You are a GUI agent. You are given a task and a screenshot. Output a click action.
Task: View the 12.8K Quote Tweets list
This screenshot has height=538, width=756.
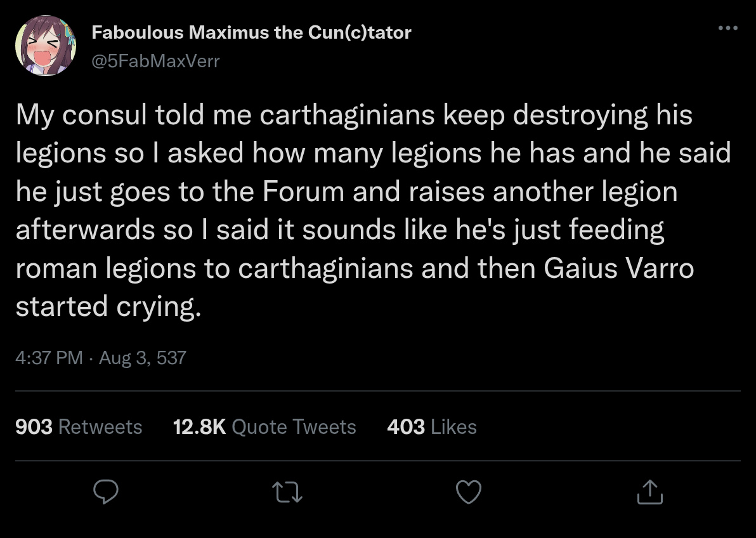[264, 426]
